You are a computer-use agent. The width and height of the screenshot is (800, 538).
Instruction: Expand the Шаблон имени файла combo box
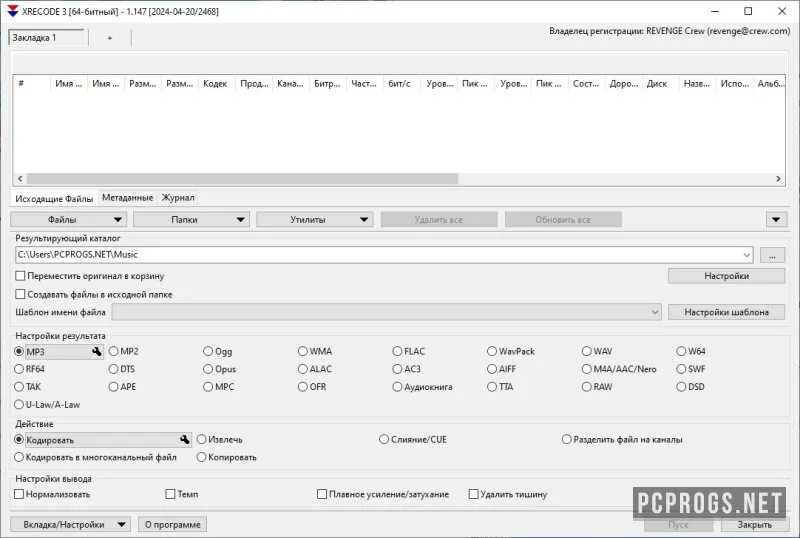coord(655,312)
